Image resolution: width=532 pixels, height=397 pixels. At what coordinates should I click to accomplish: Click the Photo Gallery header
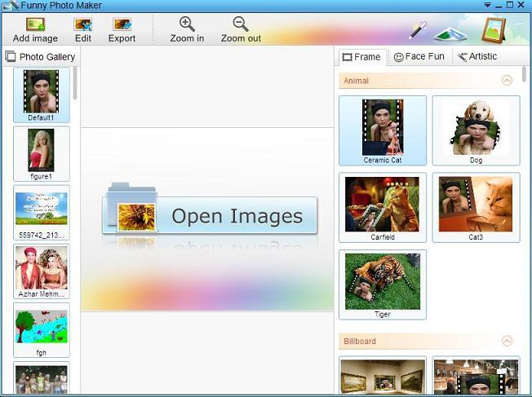[41, 56]
